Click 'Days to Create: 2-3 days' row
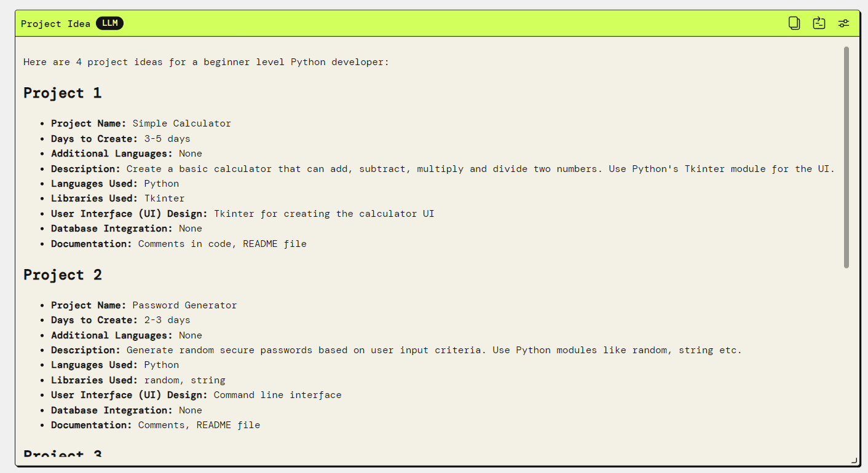This screenshot has height=473, width=868. [x=120, y=320]
